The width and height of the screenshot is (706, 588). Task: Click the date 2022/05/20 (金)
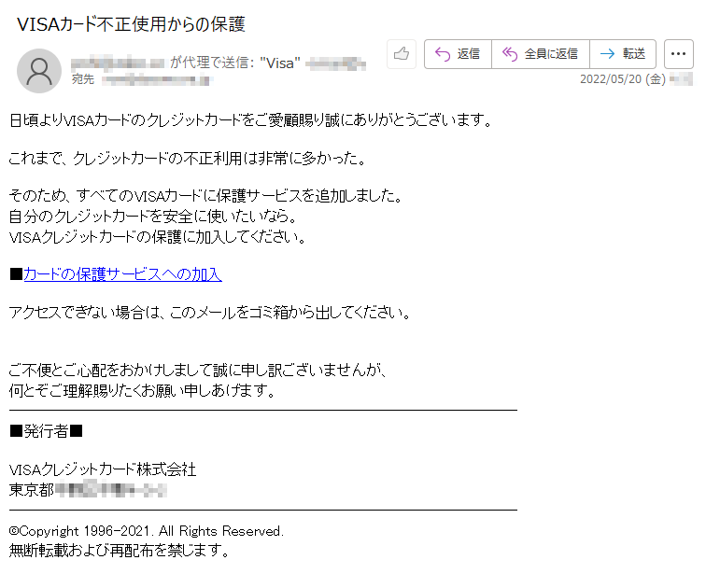623,79
